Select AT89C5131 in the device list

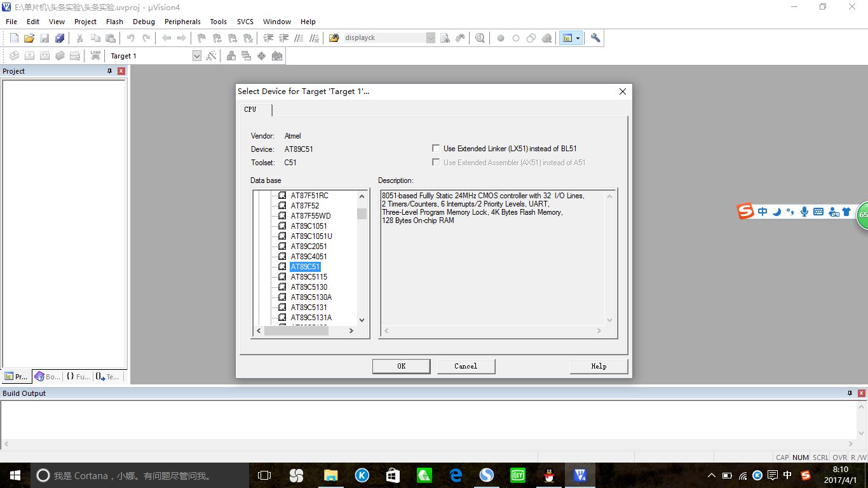(309, 308)
